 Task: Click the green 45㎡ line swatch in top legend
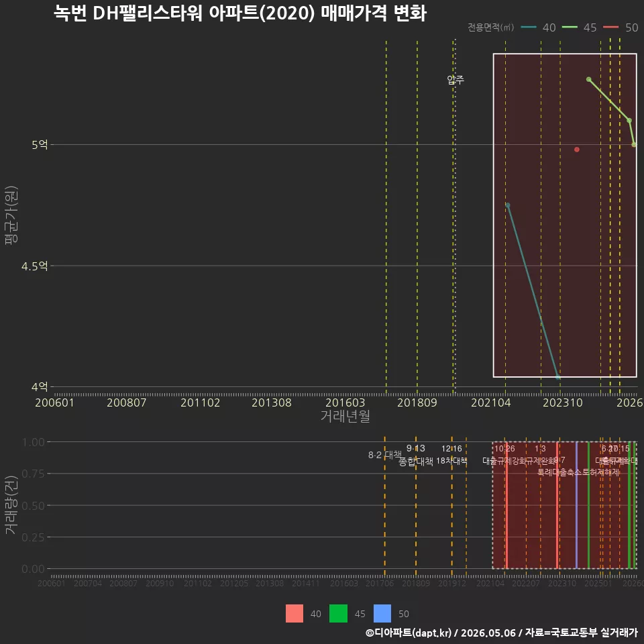coord(570,28)
